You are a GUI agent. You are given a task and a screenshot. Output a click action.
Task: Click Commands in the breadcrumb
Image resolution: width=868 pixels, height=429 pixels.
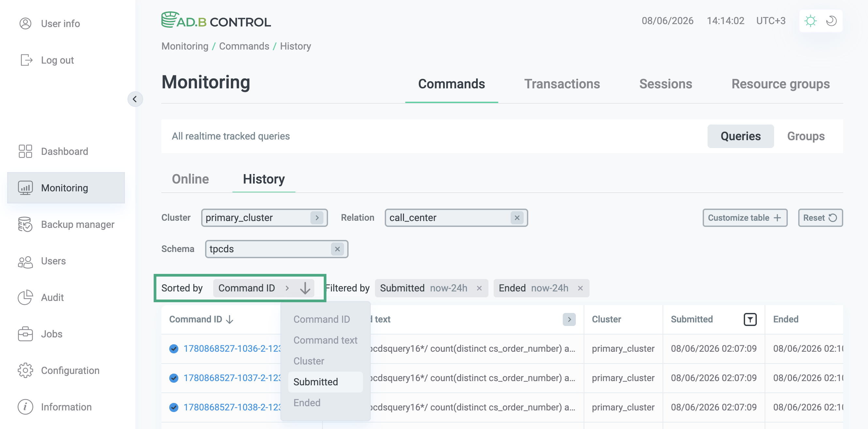[x=244, y=46]
